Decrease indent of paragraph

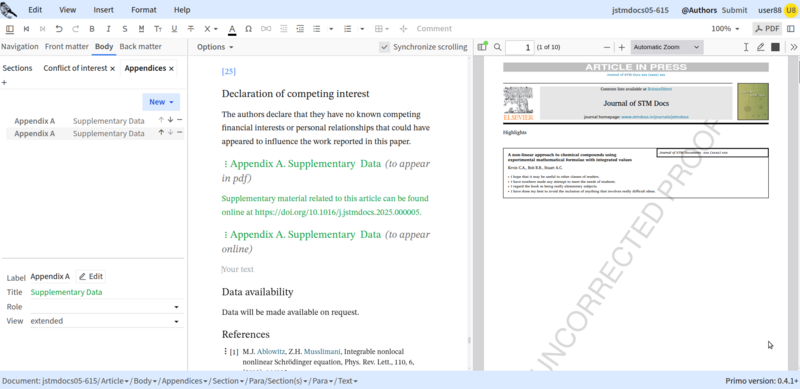tap(283, 29)
